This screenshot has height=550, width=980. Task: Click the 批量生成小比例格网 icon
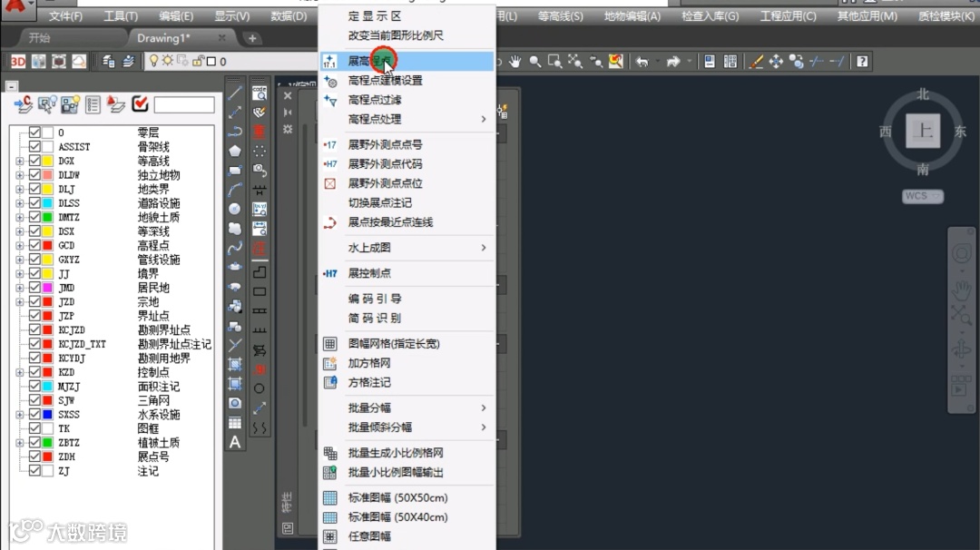pos(330,453)
